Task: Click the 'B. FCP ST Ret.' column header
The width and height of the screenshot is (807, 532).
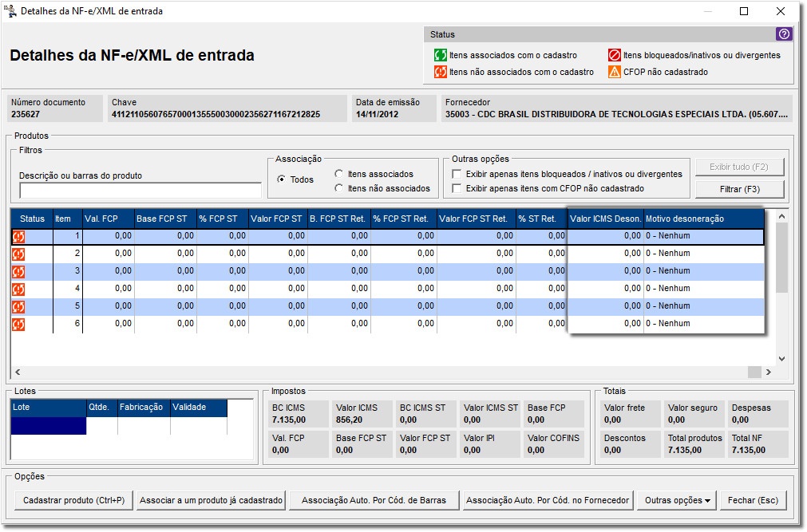Action: pos(339,219)
